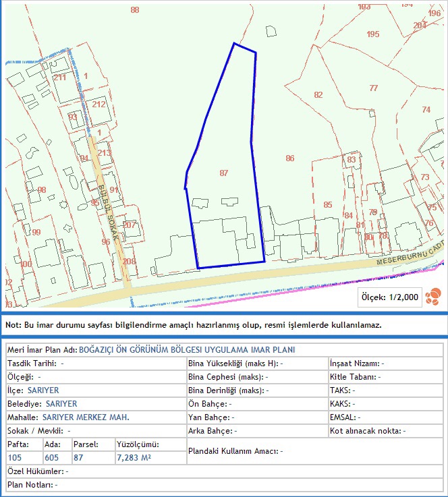Click the Ada value 605

51,458
